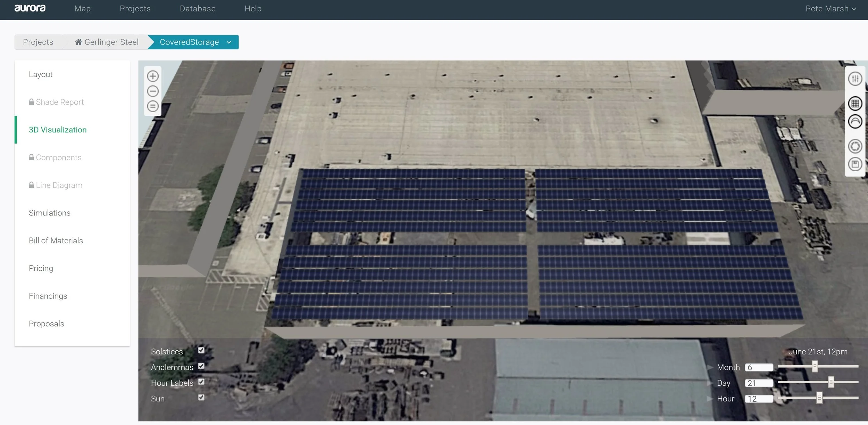Go to Gerlinger Steel project breadcrumb
The width and height of the screenshot is (868, 425).
107,42
